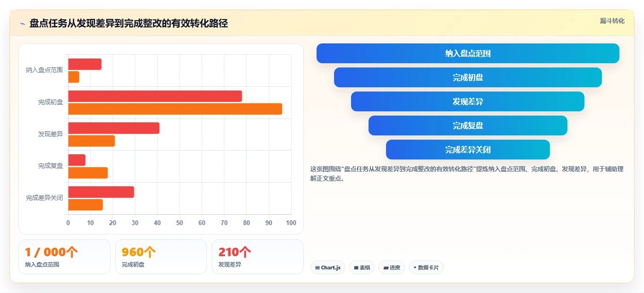Click the 表格 tag
This screenshot has height=293, width=644.
tap(362, 268)
